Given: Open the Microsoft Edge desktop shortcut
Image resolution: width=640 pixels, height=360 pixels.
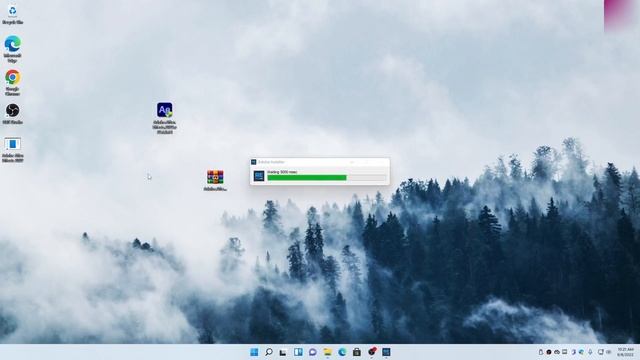Looking at the screenshot, I should [x=12, y=48].
